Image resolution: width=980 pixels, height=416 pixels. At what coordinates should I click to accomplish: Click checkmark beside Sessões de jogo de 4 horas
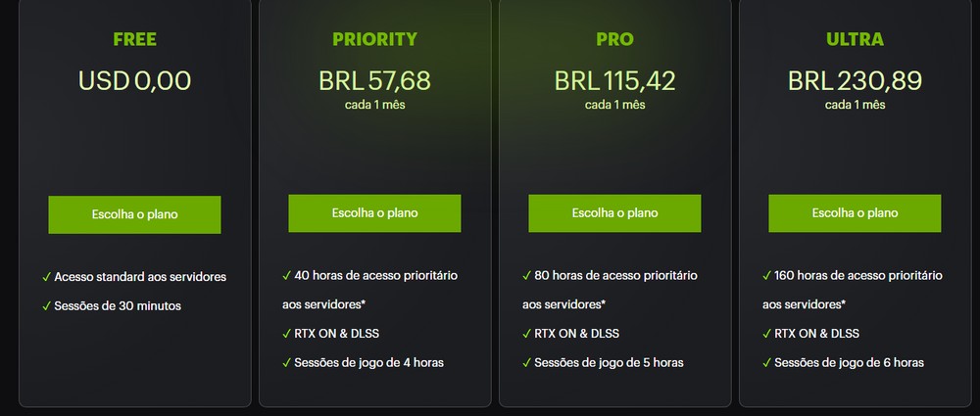(x=286, y=363)
